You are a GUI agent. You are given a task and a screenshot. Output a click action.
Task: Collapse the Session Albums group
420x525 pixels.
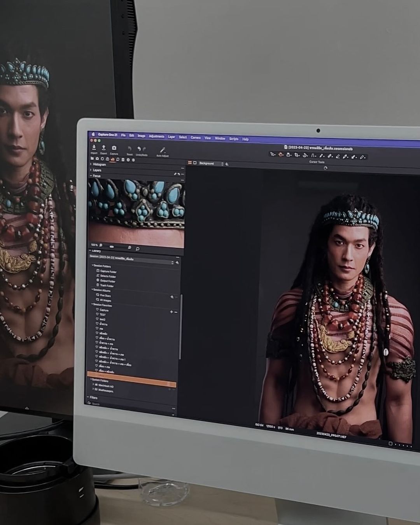point(93,290)
